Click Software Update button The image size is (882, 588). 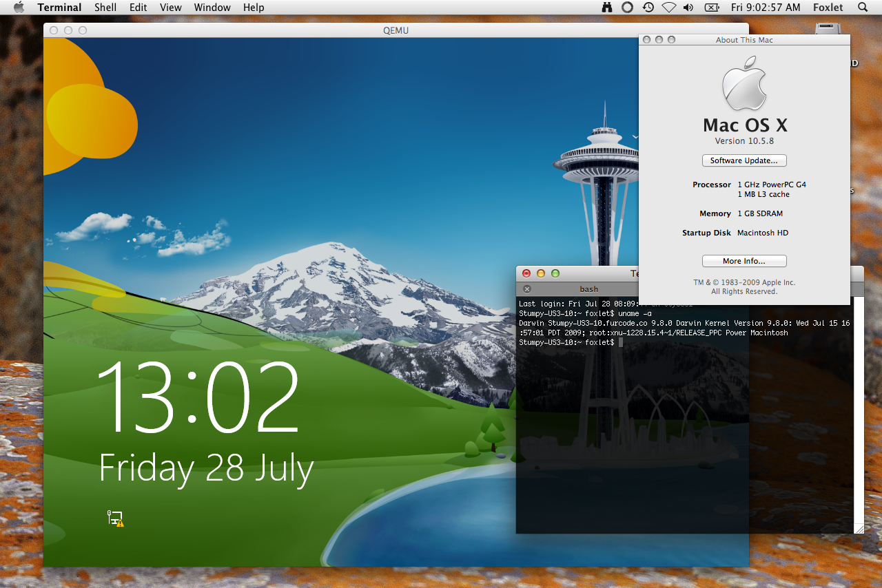(744, 160)
